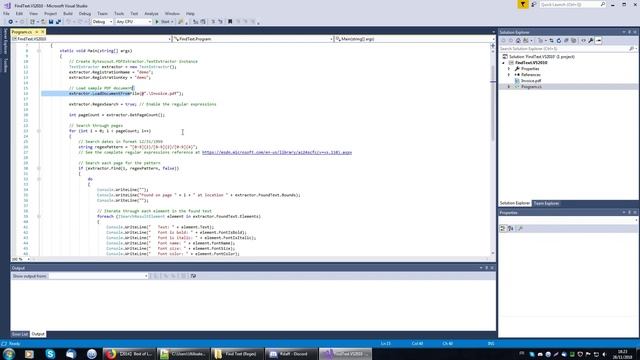Click the Show All Files icon

(x=573, y=40)
